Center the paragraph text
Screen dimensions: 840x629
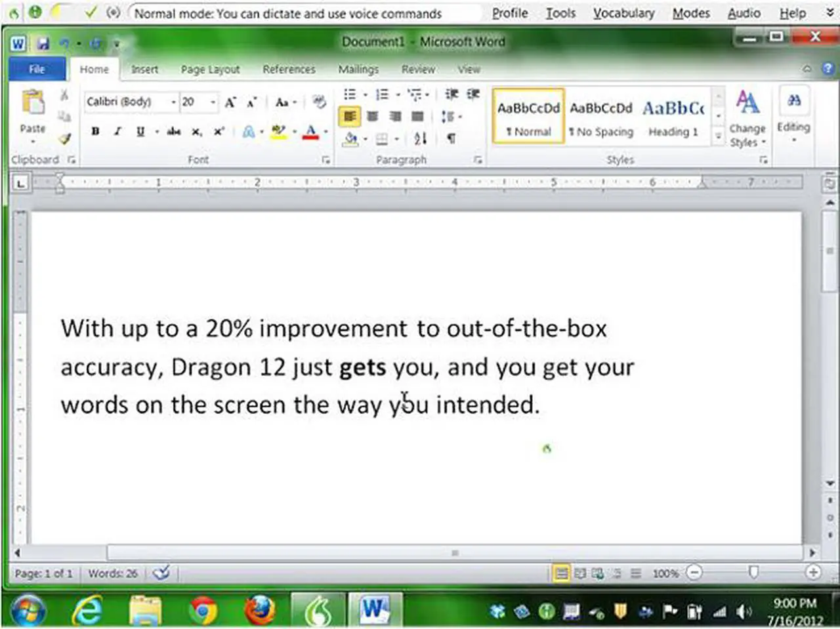372,117
